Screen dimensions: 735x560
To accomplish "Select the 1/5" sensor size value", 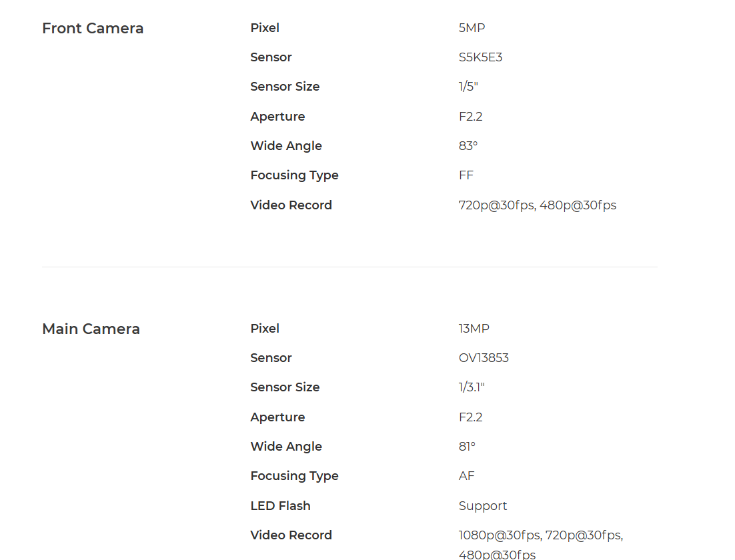I will (x=468, y=87).
